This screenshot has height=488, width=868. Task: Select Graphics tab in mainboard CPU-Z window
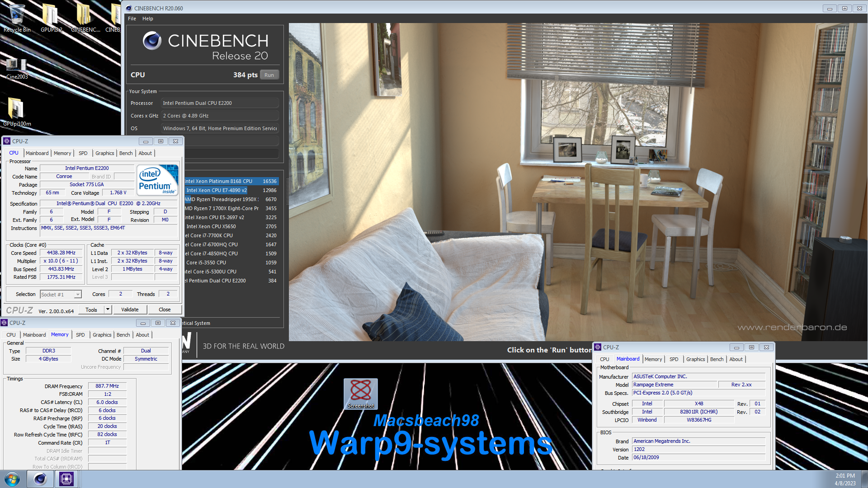click(x=696, y=359)
